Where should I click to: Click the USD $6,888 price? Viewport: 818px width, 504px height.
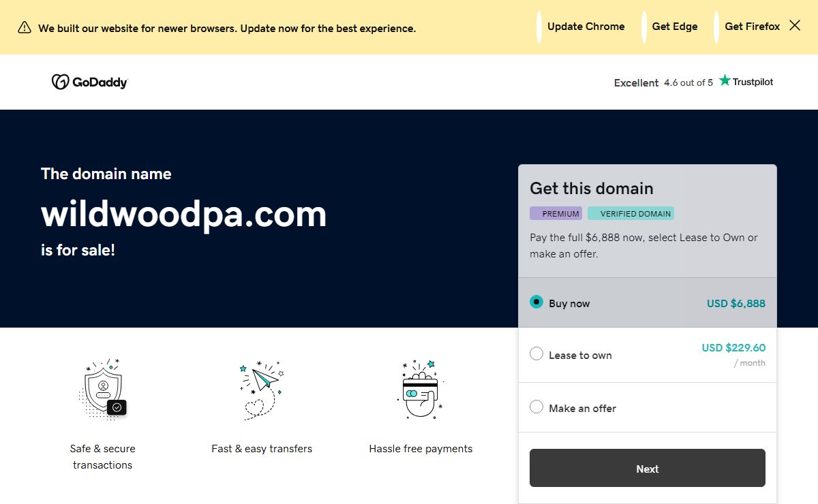tap(736, 304)
